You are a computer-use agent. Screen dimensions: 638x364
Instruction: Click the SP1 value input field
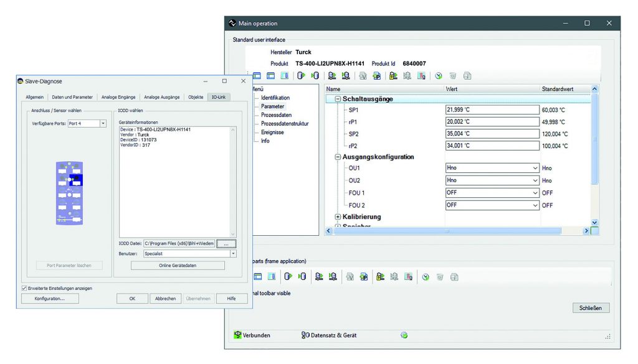492,110
